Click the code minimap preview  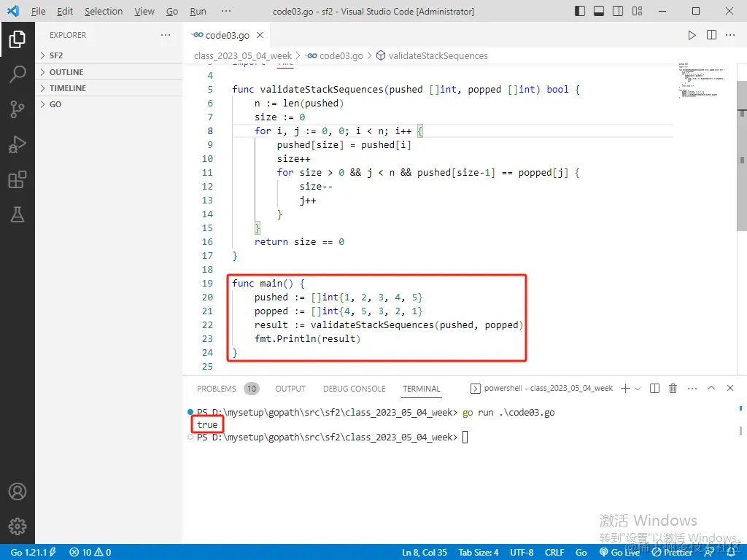click(x=703, y=80)
